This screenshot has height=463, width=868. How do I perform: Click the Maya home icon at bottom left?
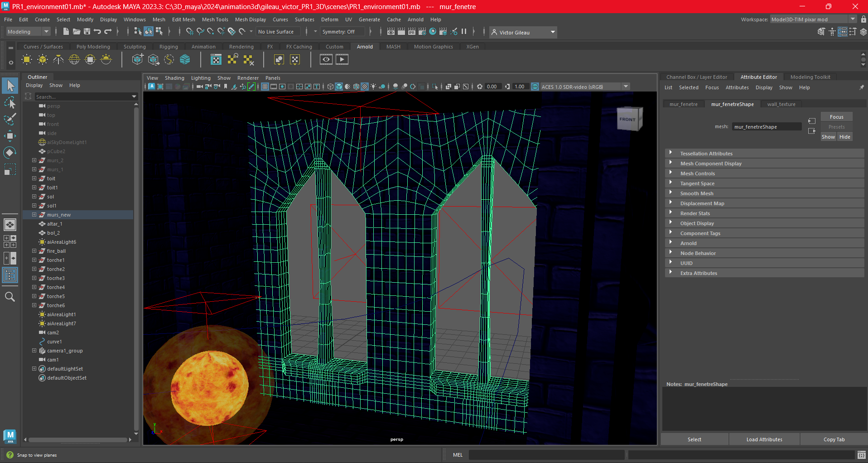point(10,436)
